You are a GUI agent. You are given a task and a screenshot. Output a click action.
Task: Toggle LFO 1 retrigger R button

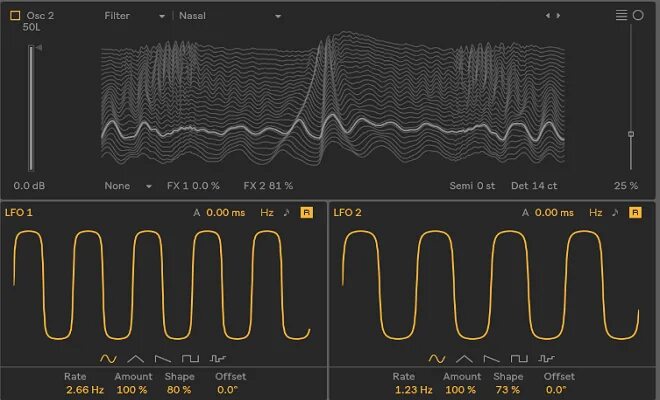coord(306,213)
